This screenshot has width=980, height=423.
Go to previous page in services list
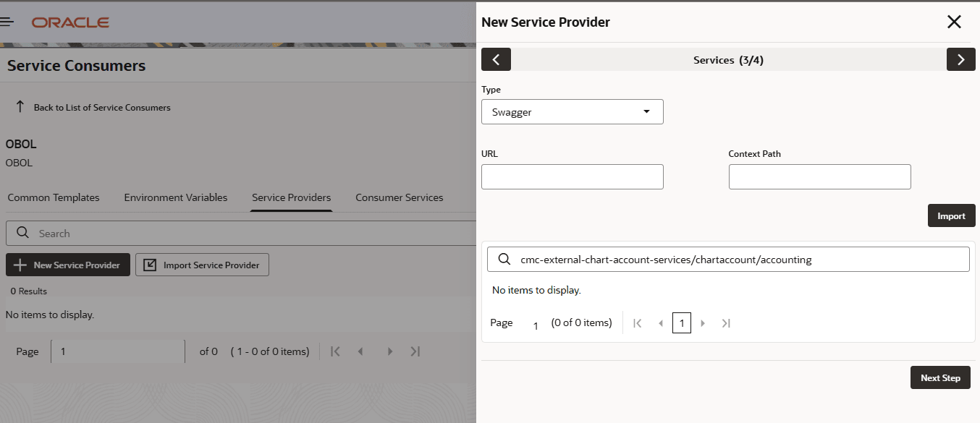tap(660, 323)
